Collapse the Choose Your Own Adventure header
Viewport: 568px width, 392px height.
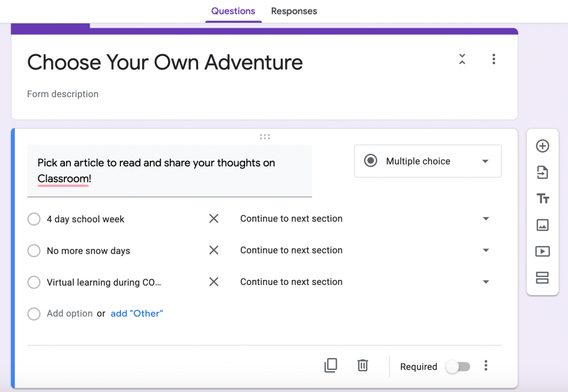(462, 59)
